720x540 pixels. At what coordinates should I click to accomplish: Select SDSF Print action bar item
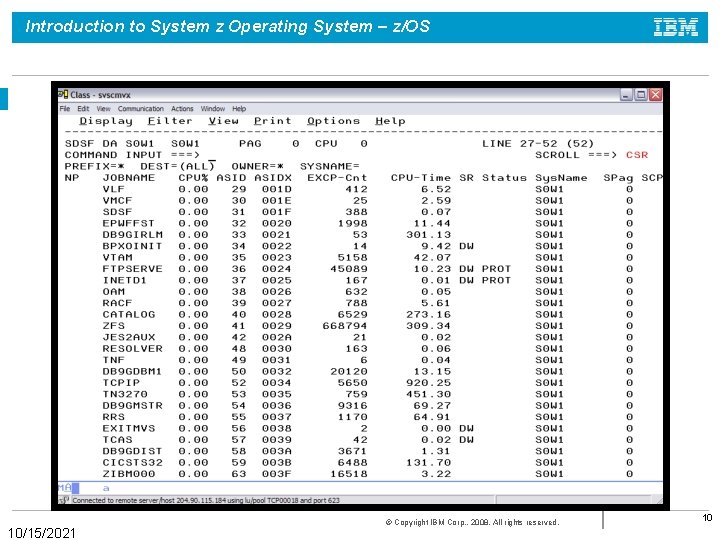(273, 121)
